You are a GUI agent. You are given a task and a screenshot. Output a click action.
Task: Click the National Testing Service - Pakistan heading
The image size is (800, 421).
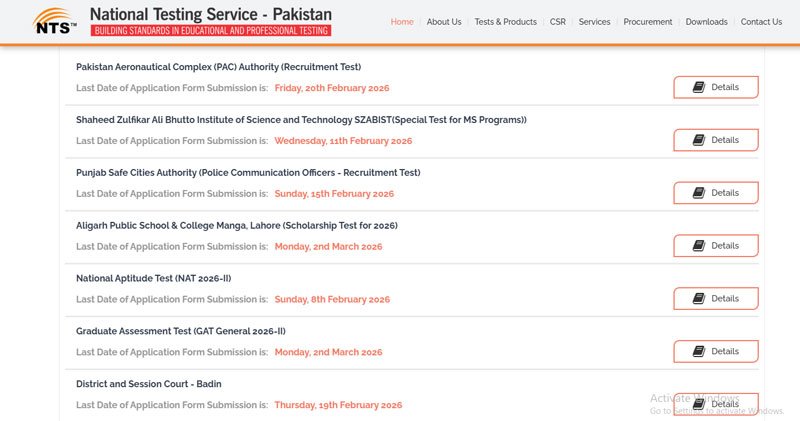(x=210, y=15)
